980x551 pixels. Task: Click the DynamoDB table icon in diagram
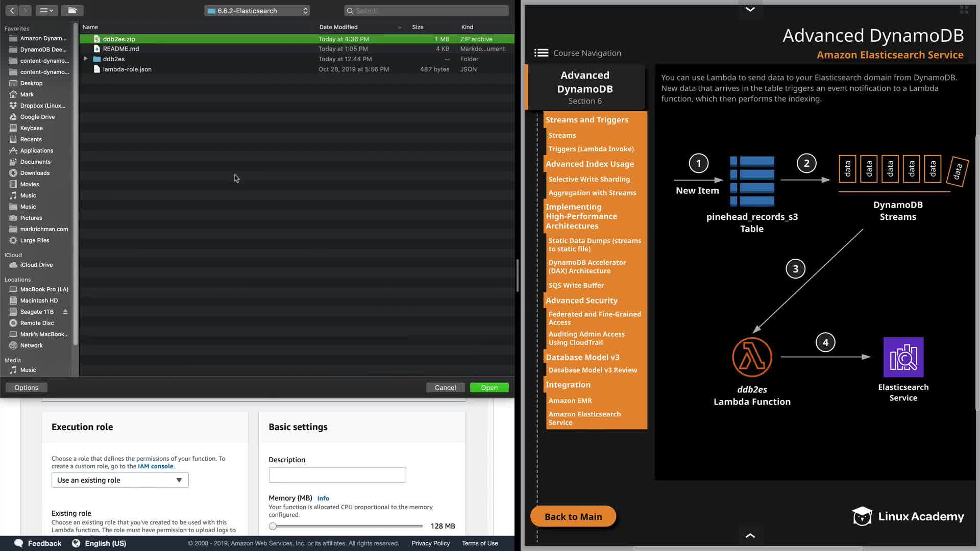pyautogui.click(x=752, y=181)
